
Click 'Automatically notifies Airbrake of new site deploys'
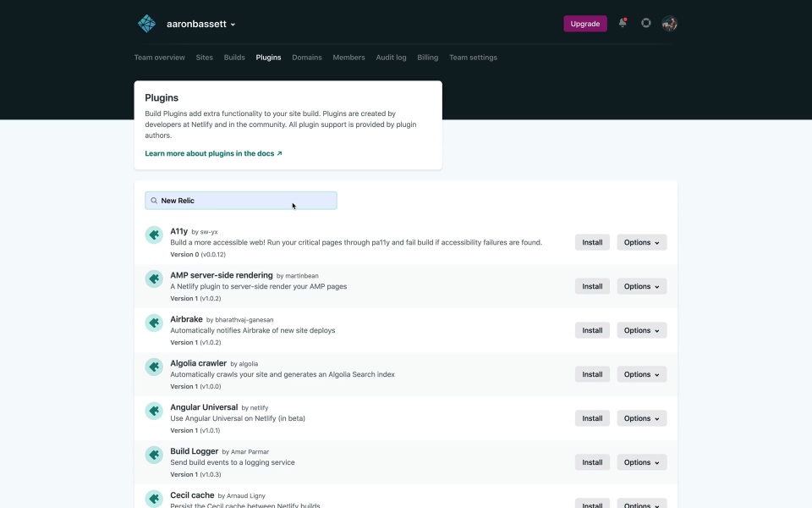coord(253,331)
